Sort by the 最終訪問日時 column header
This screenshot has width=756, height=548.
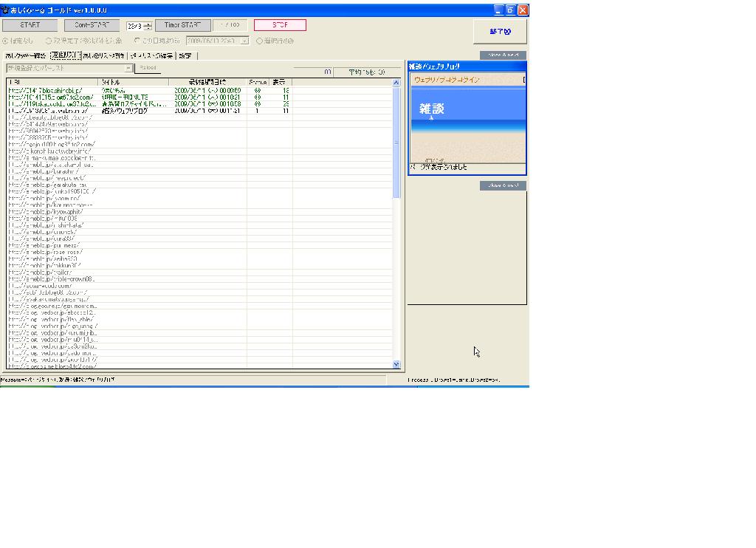[207, 83]
